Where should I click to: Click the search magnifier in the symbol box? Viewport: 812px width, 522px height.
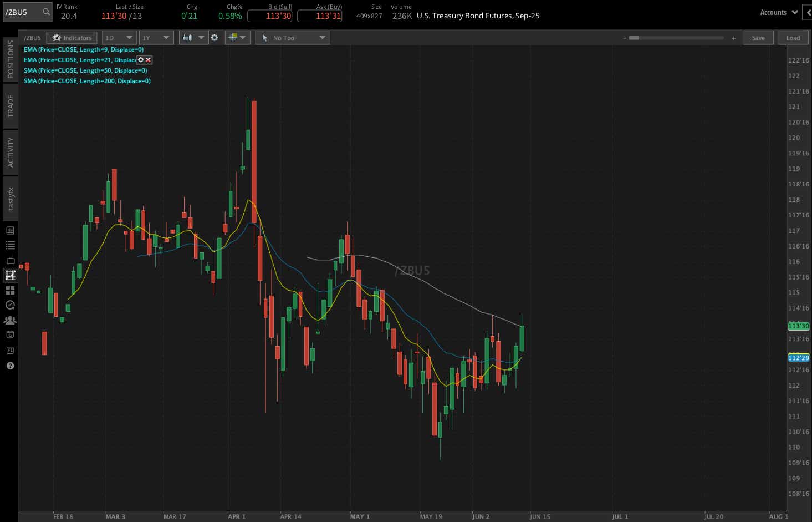(45, 12)
